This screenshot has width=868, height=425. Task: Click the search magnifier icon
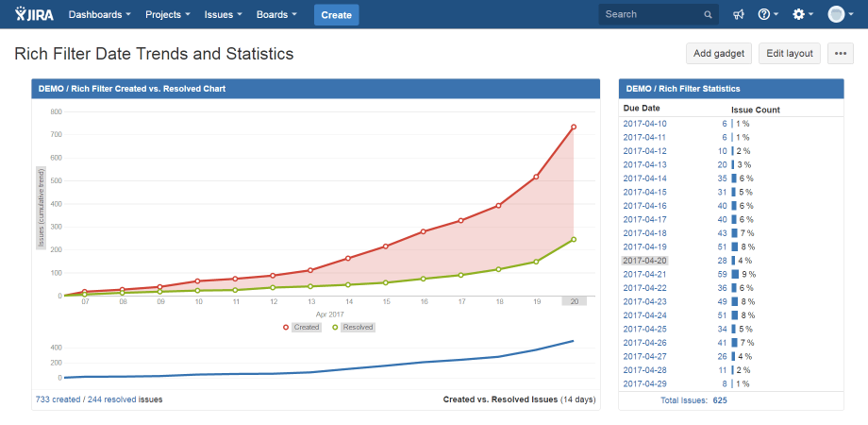(x=708, y=15)
